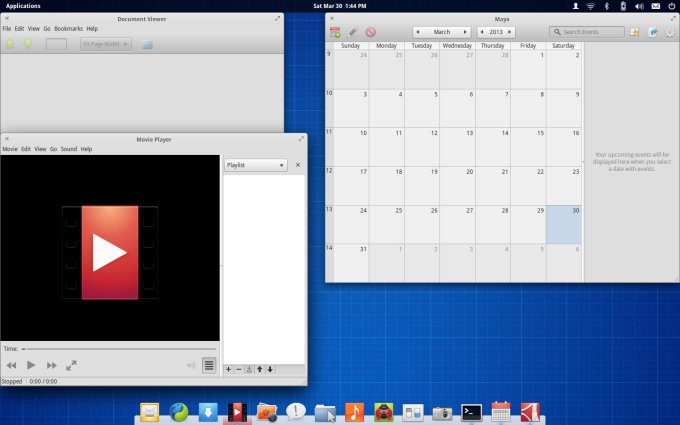Toggle the sidebar button in Movie Player
Screen dimensions: 680x425
pos(209,366)
